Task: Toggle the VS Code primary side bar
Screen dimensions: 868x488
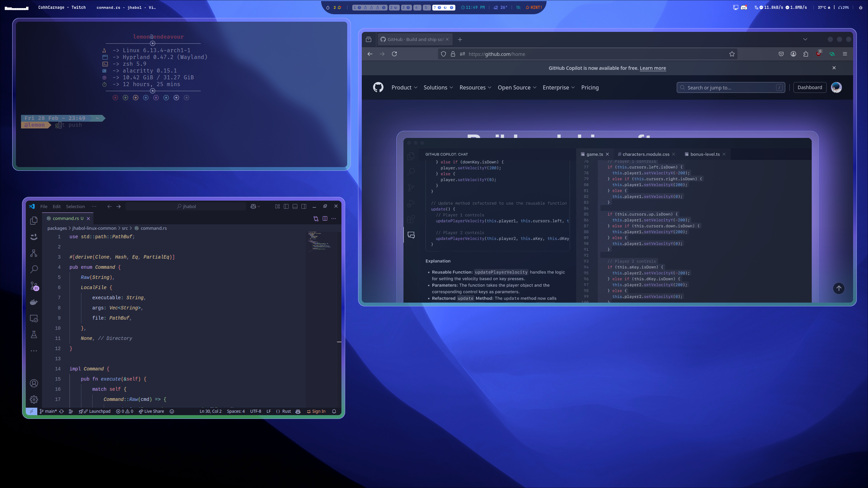Action: point(286,206)
